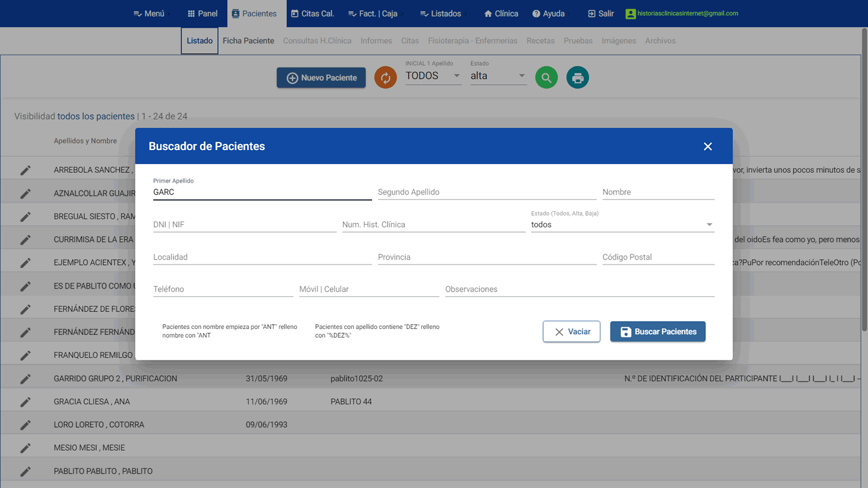The height and width of the screenshot is (488, 868).
Task: Open the Fact. | Caja menu
Action: [x=373, y=14]
